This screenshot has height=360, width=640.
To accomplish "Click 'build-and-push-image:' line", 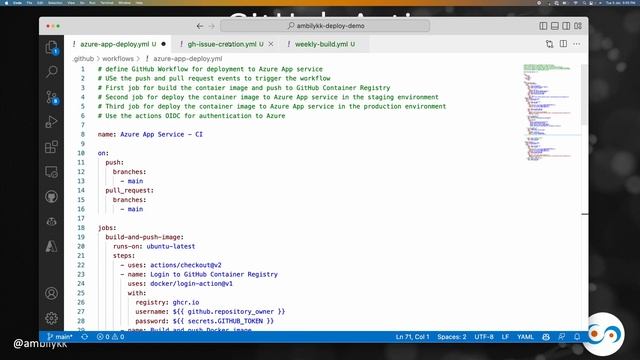I will [x=144, y=237].
